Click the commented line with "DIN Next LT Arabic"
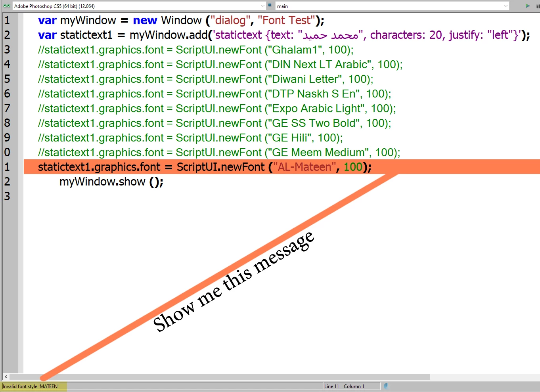 [x=220, y=64]
